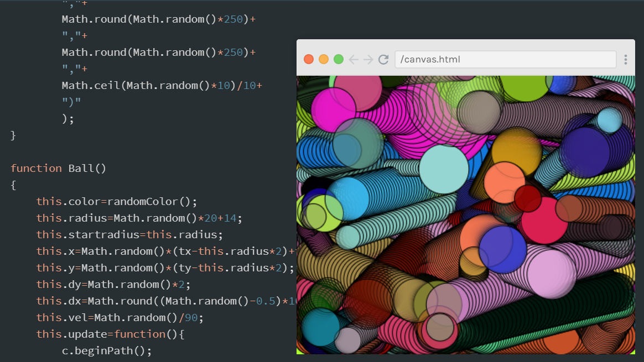Click the /canvas.html address bar

pyautogui.click(x=505, y=59)
